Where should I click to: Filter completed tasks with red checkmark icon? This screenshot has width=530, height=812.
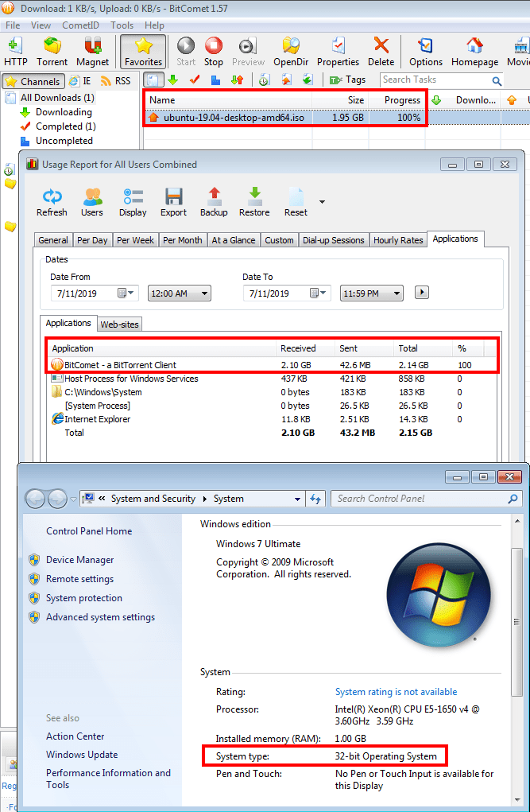tap(195, 80)
